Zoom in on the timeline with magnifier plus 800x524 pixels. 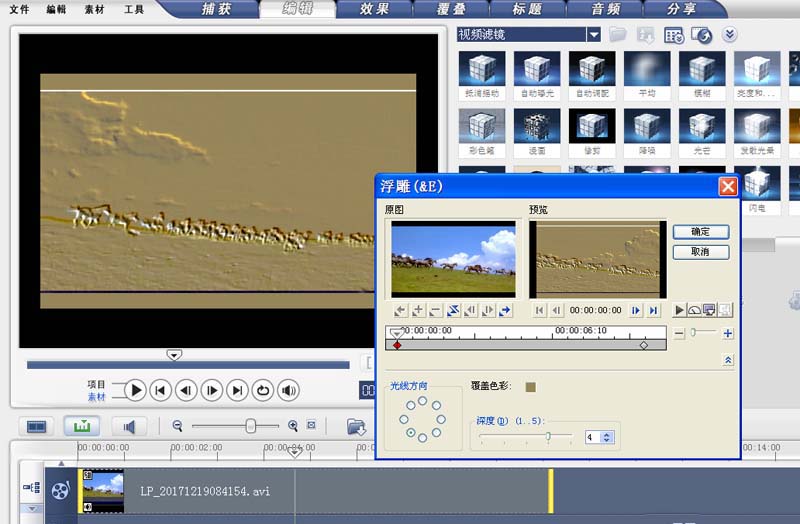pos(293,426)
